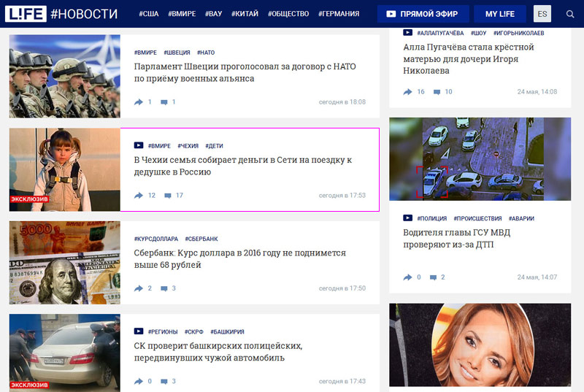Click the search magnifier icon in header
This screenshot has width=584, height=392.
pyautogui.click(x=570, y=14)
